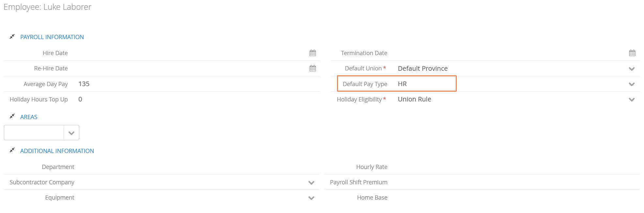The height and width of the screenshot is (213, 644).
Task: Open the Re-Hire Date calendar picker
Action: point(313,68)
